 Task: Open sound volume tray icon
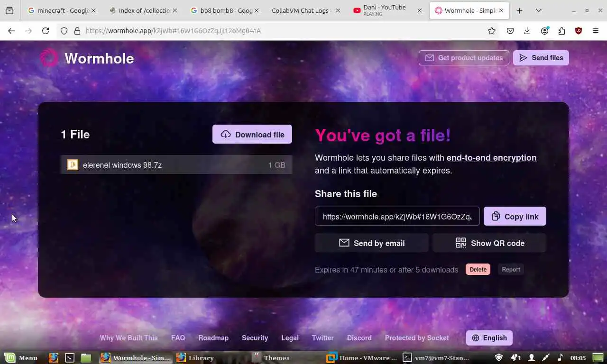pyautogui.click(x=560, y=358)
